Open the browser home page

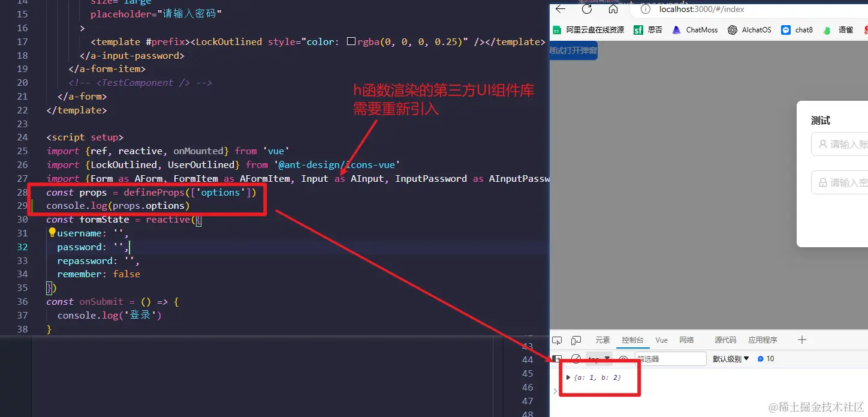613,10
